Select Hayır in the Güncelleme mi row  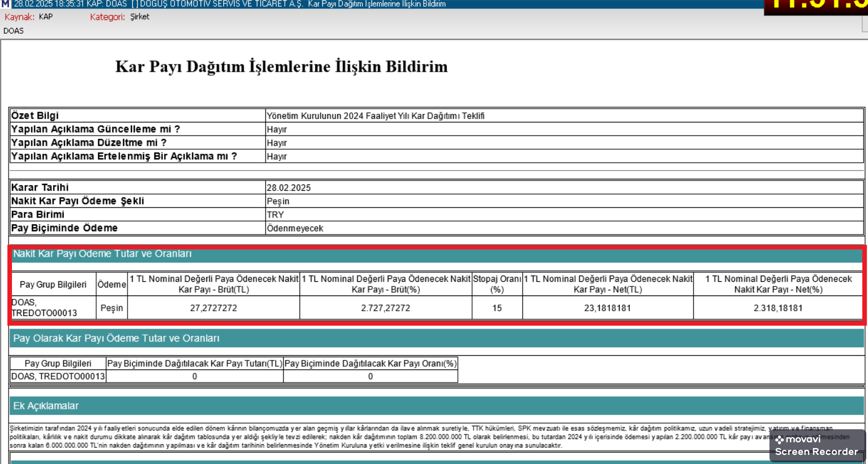click(276, 129)
